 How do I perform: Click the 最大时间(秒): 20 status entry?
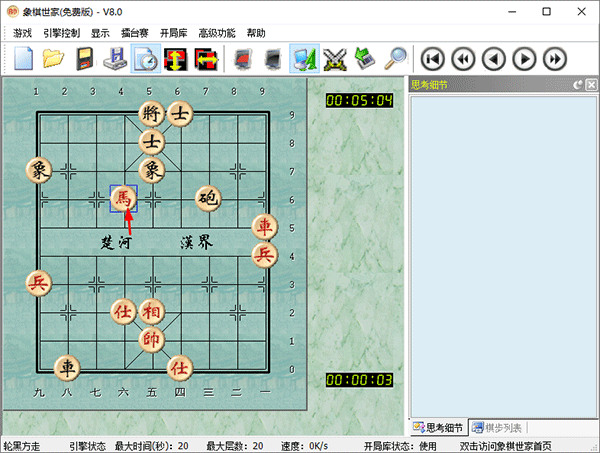coord(152,446)
